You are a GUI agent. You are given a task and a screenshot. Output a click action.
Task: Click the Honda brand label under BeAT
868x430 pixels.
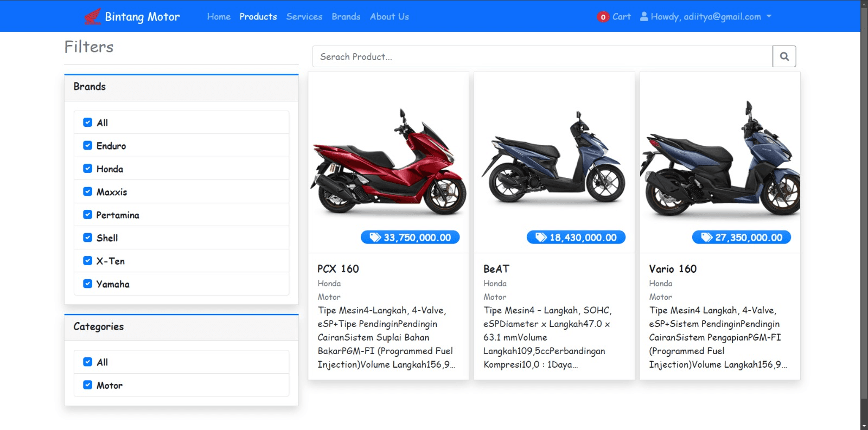point(495,284)
